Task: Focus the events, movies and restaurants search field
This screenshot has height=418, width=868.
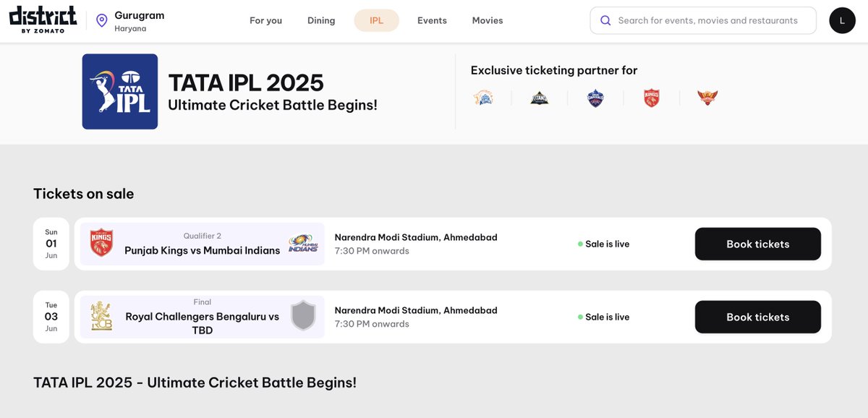Action: tap(703, 21)
